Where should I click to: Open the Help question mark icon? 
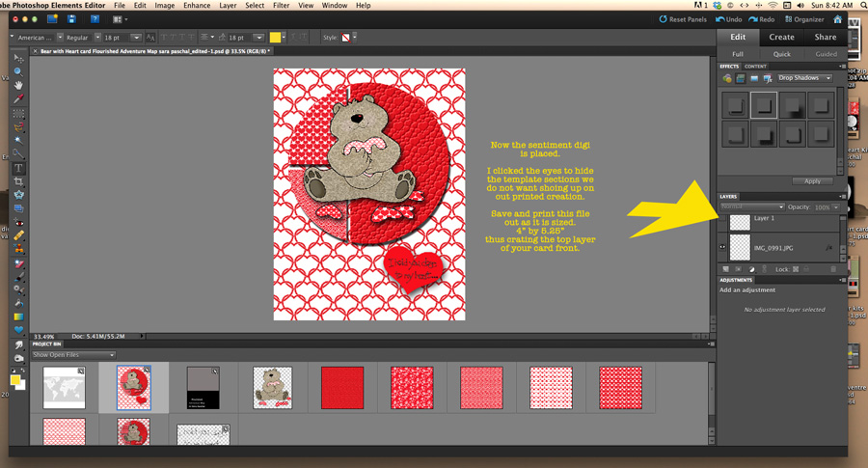[x=95, y=19]
